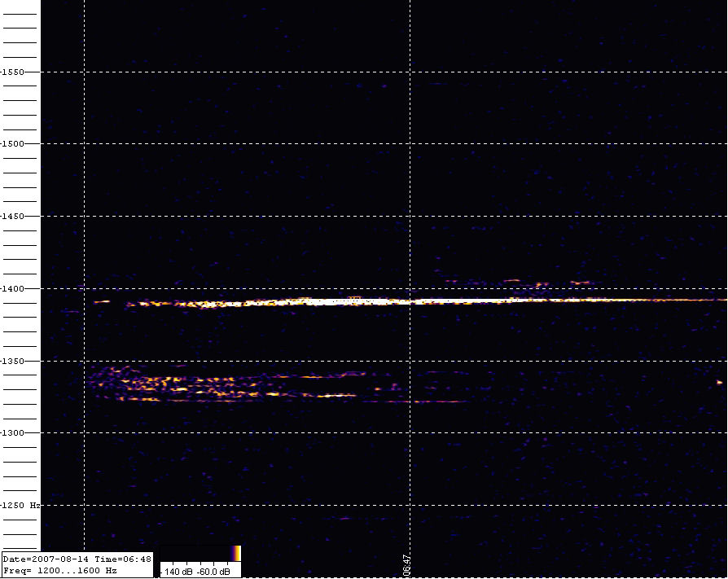Image resolution: width=728 pixels, height=579 pixels.
Task: Click the 1550 frequency axis label
Action: [x=13, y=72]
